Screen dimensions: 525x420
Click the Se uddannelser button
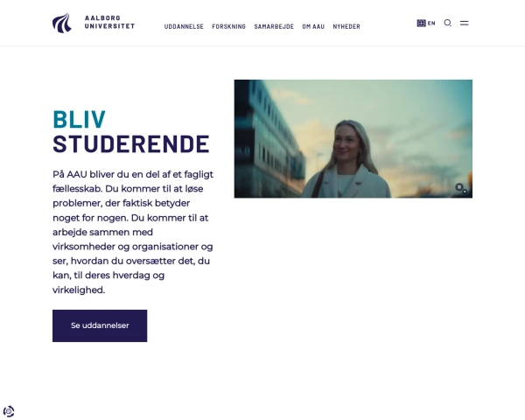click(100, 325)
